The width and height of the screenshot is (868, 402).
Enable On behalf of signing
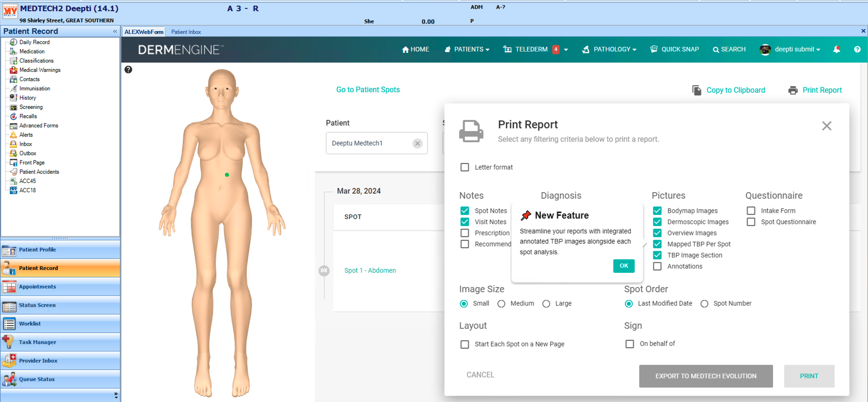tap(630, 344)
